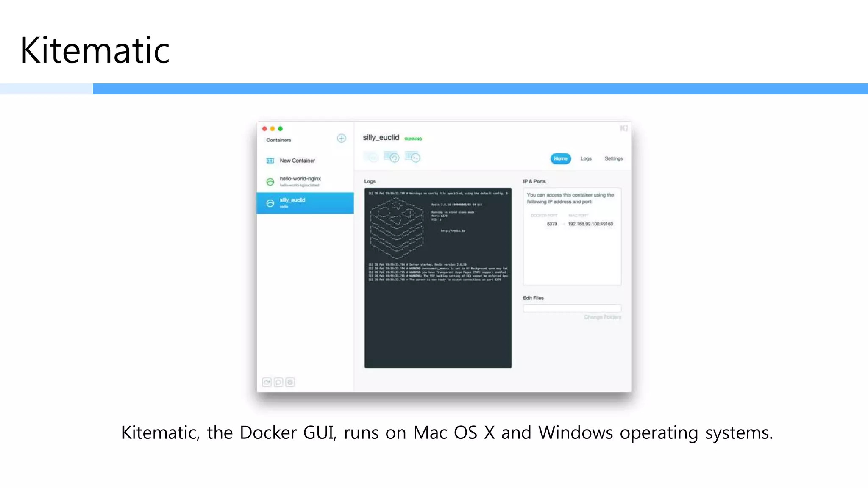Click the Containers sidebar heading

(x=278, y=140)
